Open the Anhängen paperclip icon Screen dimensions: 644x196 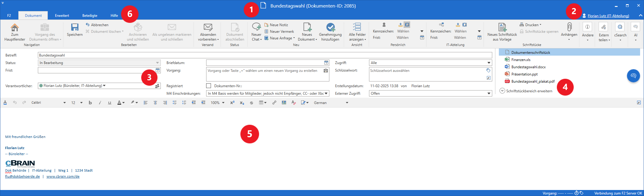tap(569, 27)
